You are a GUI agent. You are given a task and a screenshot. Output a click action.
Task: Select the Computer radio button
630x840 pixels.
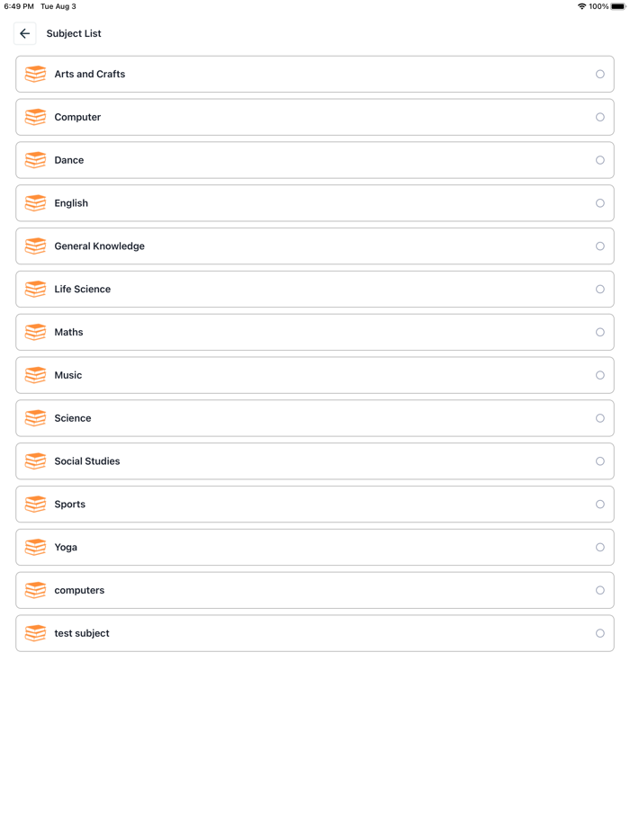point(600,117)
